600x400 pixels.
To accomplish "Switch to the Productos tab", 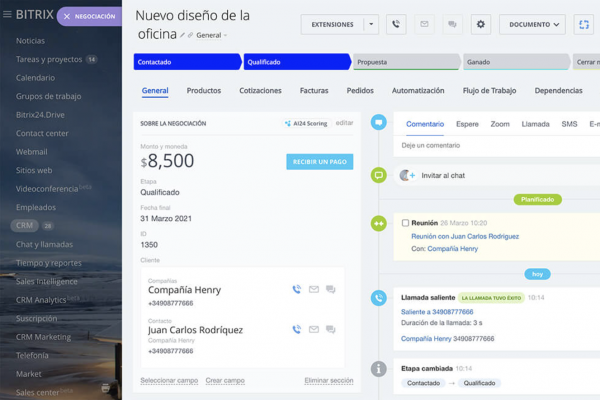I will point(203,91).
